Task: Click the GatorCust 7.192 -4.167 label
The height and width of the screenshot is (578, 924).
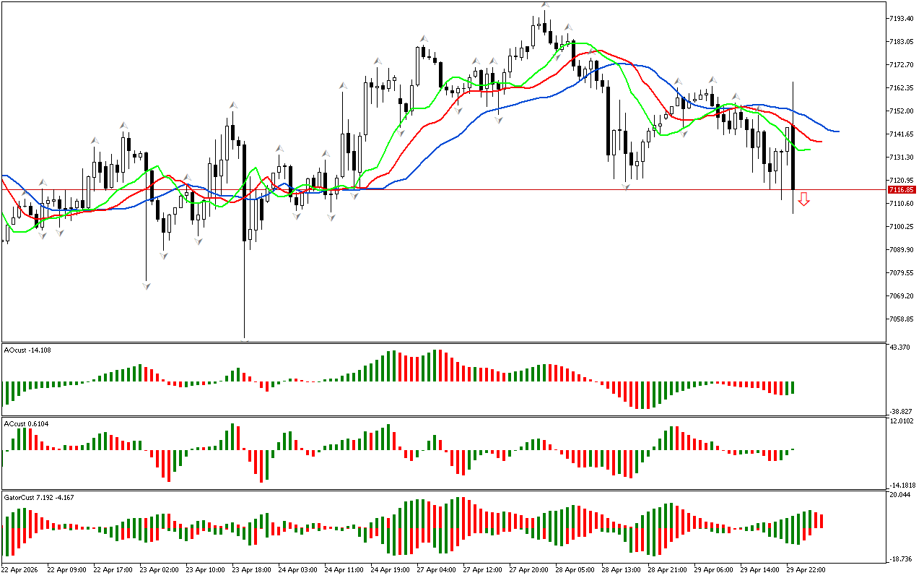Action: pos(38,498)
